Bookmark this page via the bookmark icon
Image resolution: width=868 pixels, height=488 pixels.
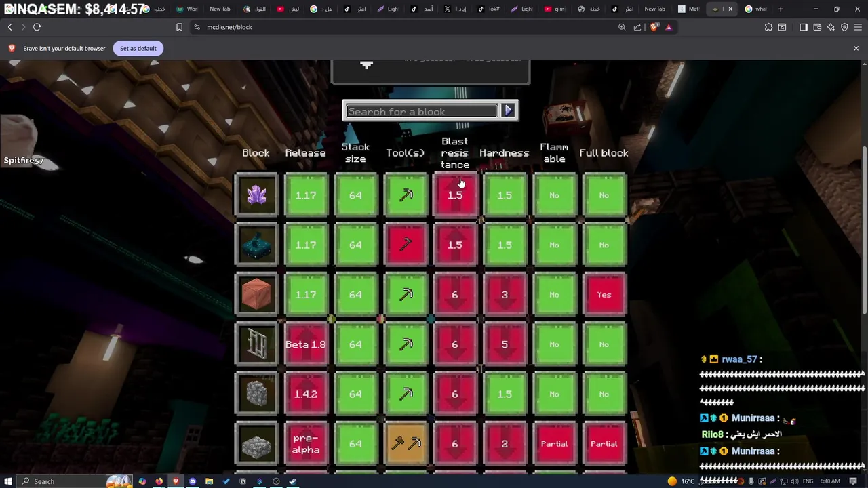[179, 27]
